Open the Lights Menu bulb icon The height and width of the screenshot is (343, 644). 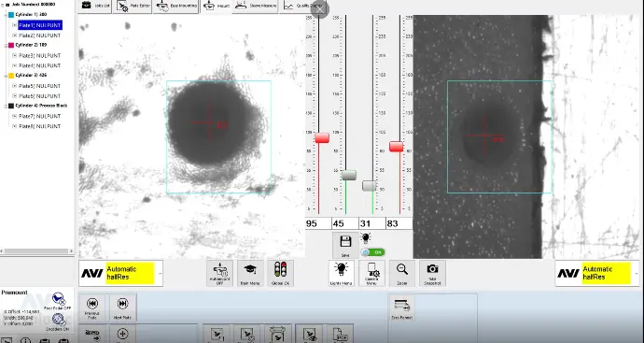coord(342,273)
